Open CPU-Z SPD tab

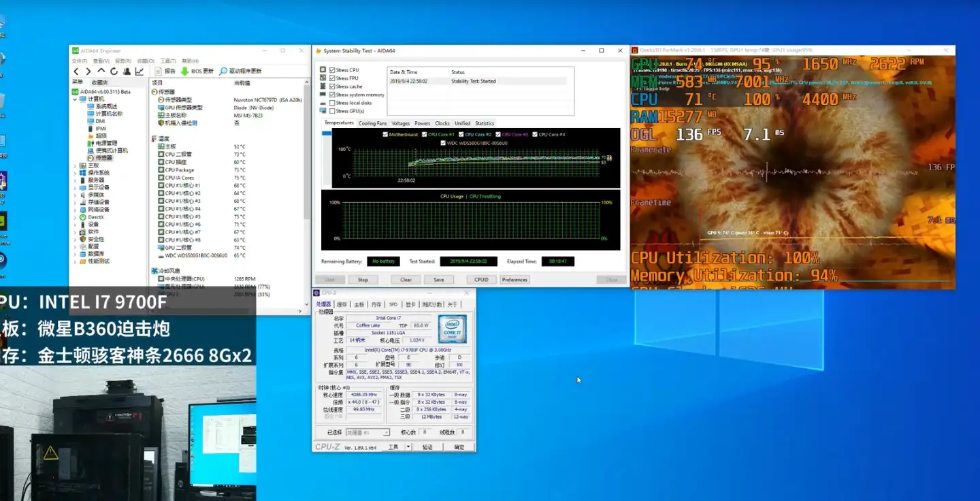point(393,304)
